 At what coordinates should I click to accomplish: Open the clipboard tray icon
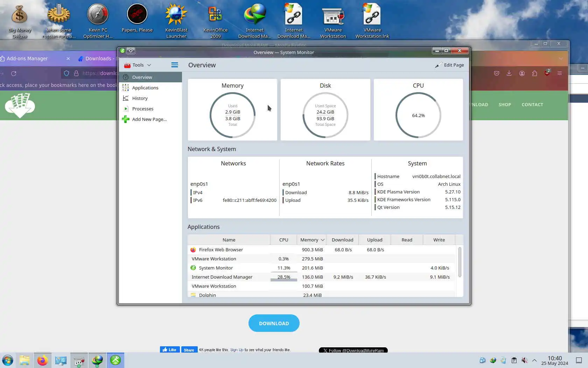tap(514, 360)
